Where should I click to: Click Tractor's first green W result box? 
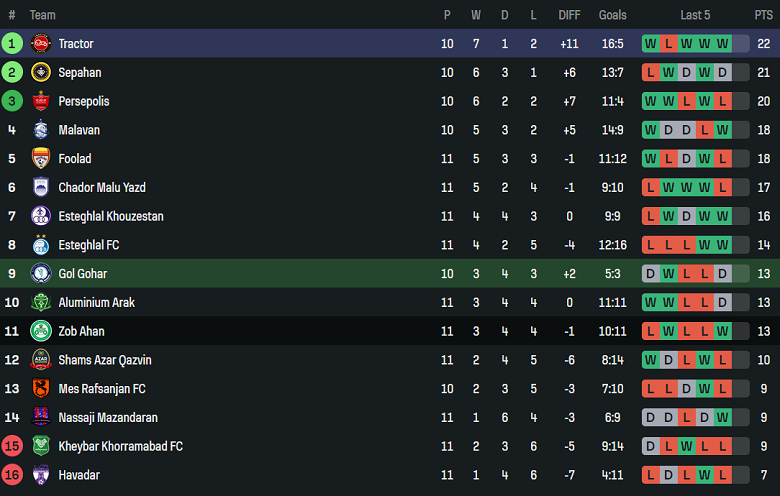[651, 44]
